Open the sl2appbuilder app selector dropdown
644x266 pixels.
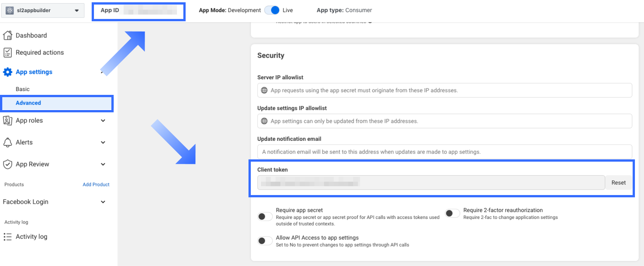pyautogui.click(x=77, y=10)
